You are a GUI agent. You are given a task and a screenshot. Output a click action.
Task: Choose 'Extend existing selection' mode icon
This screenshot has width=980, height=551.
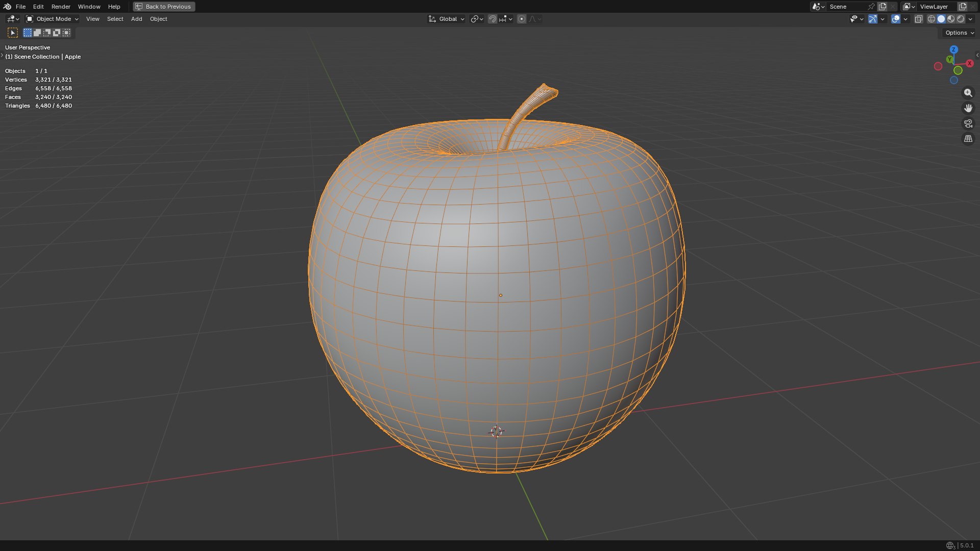37,33
